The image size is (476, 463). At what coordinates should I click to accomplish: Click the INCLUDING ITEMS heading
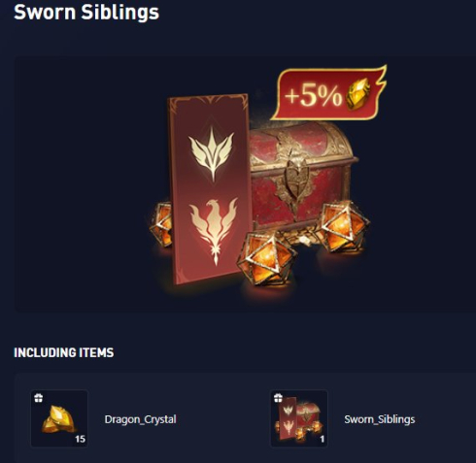64,352
